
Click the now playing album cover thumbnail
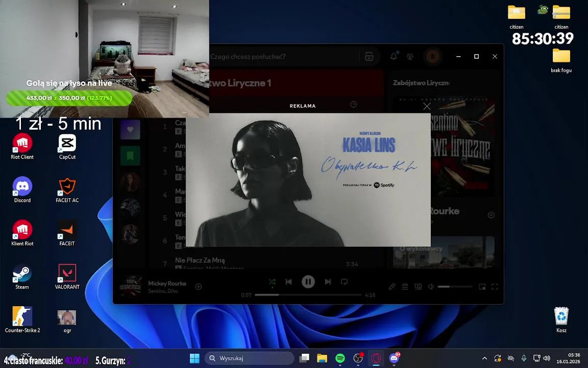(131, 286)
